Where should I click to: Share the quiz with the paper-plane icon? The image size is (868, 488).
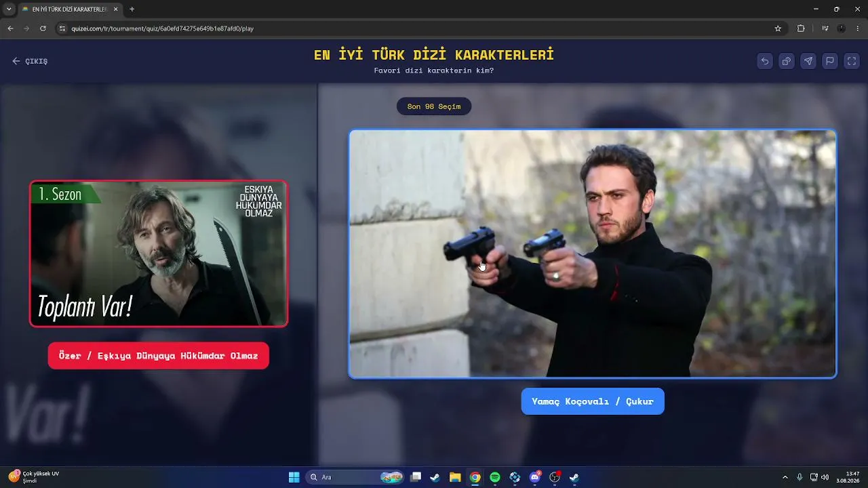[808, 61]
